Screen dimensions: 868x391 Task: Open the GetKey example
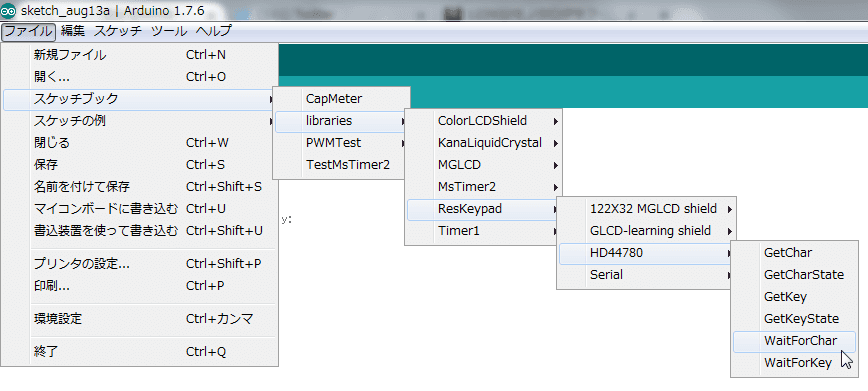tap(794, 297)
